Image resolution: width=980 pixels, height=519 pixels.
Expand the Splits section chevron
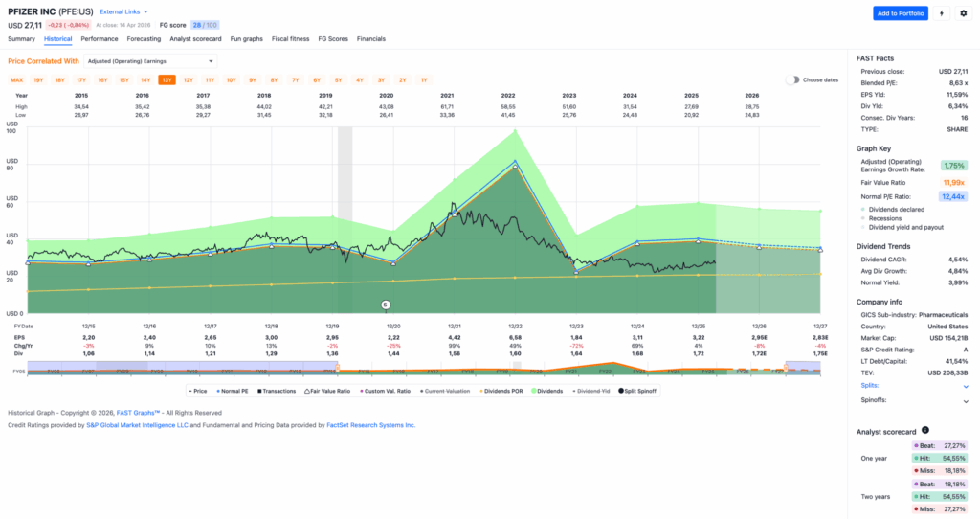coord(965,386)
